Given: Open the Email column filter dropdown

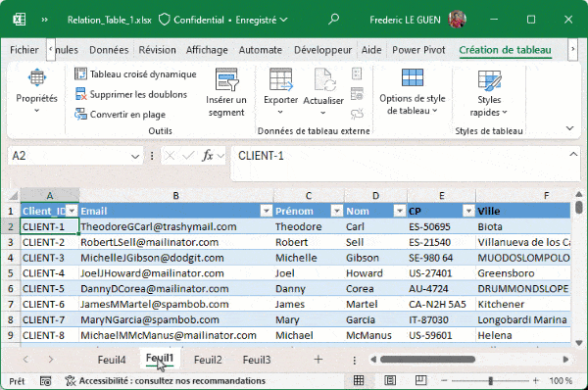Looking at the screenshot, I should 266,211.
